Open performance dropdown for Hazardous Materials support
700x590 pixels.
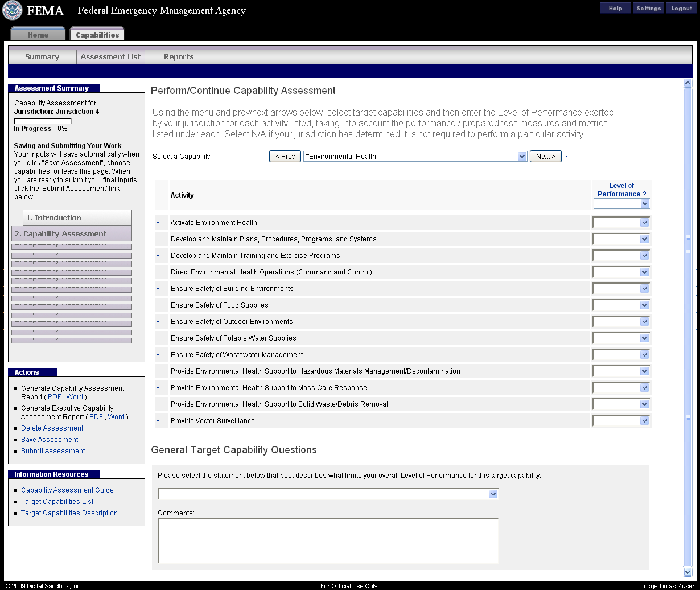tap(621, 371)
